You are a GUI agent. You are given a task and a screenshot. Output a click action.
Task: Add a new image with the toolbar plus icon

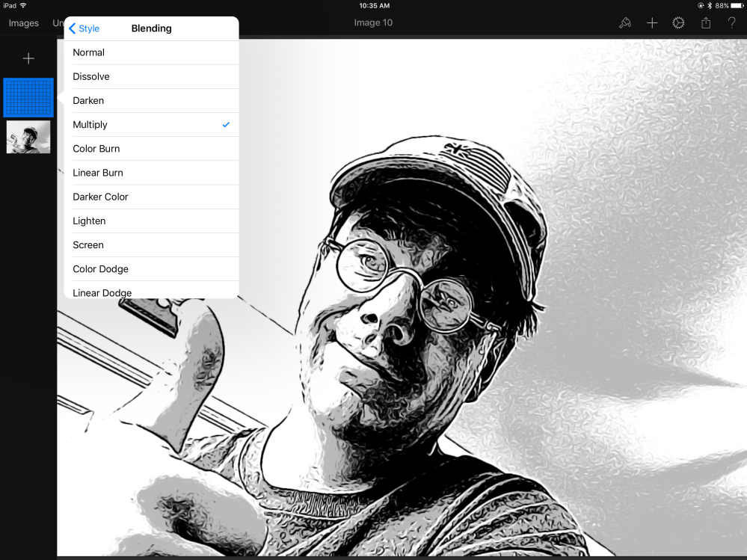click(x=651, y=22)
